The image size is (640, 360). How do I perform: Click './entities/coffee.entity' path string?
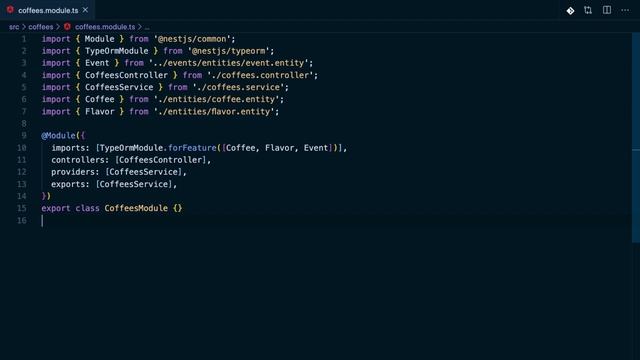216,100
